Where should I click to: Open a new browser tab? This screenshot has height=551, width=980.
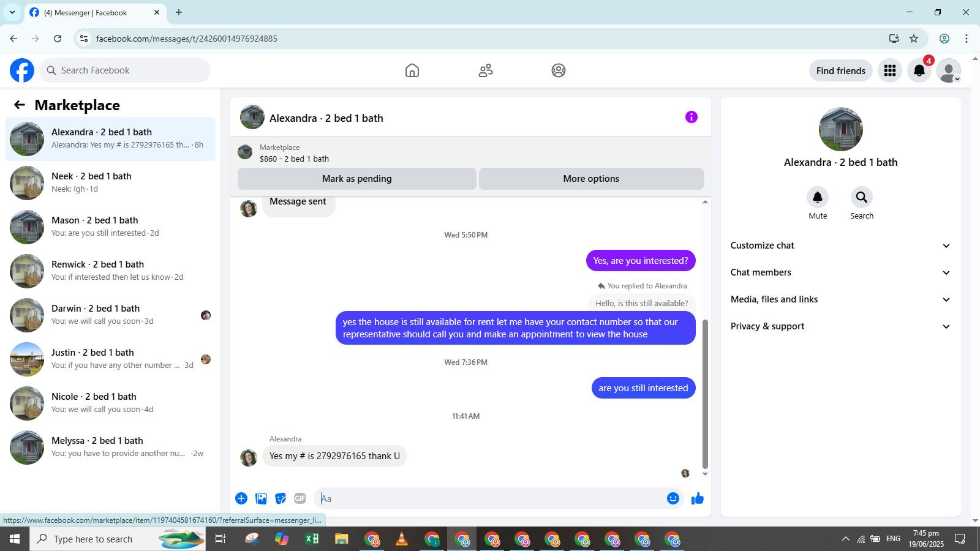(179, 12)
